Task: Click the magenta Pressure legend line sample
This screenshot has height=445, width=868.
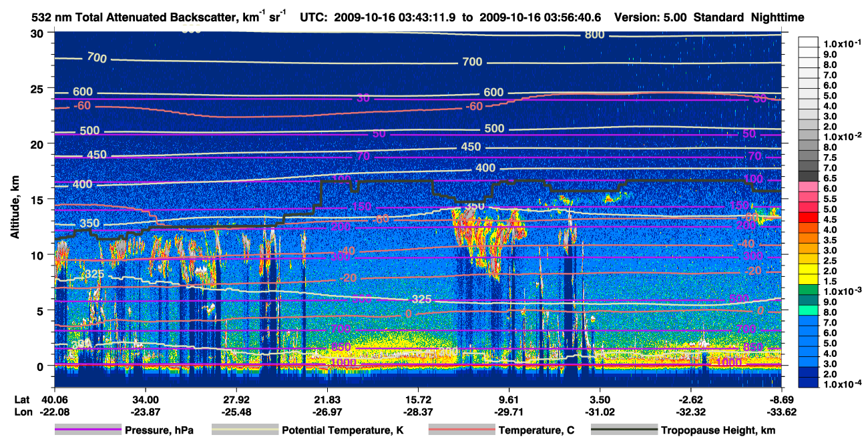Action: click(87, 430)
